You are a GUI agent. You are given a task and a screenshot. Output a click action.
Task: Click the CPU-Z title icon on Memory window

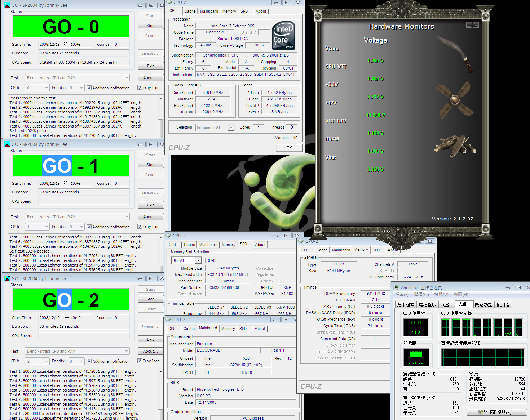301,241
